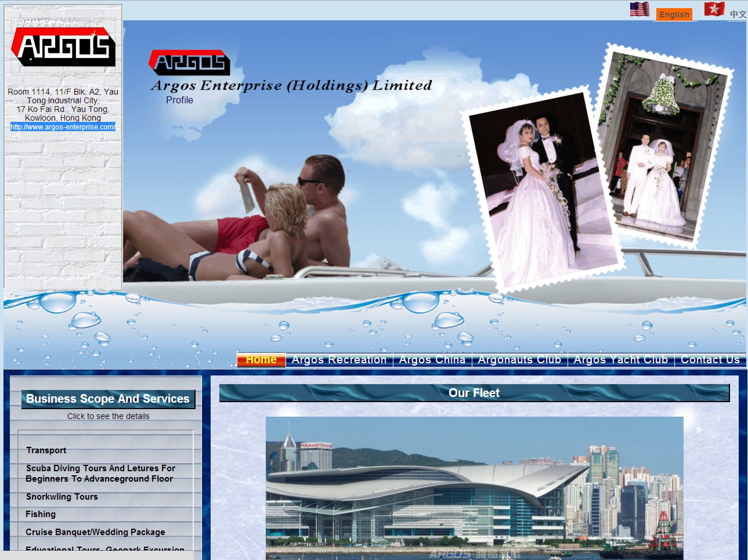Click the US flag icon
The width and height of the screenshot is (748, 560).
pos(639,9)
